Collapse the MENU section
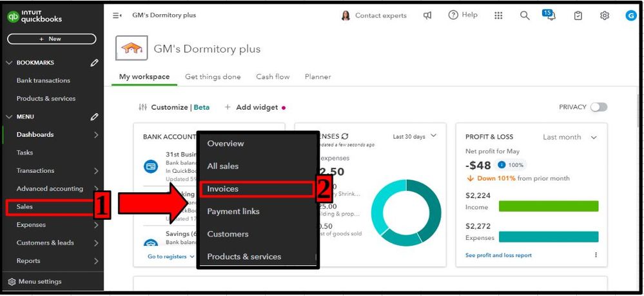 [10, 117]
